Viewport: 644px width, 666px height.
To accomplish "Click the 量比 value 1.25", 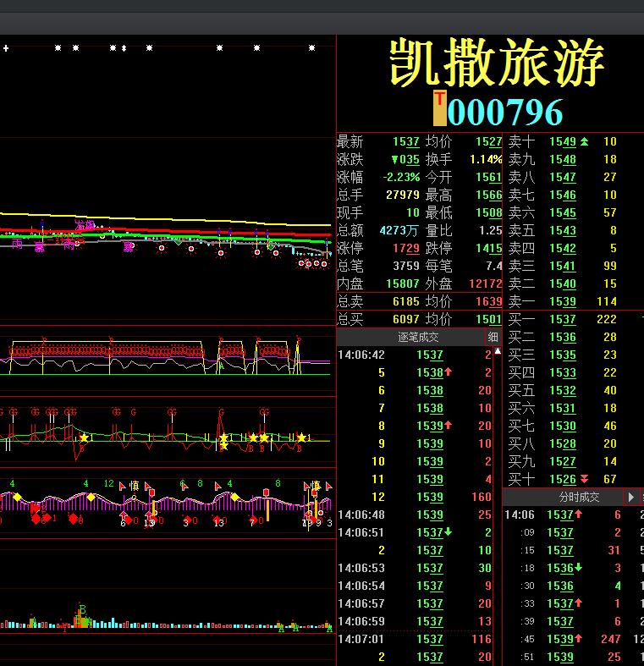I will click(x=491, y=230).
